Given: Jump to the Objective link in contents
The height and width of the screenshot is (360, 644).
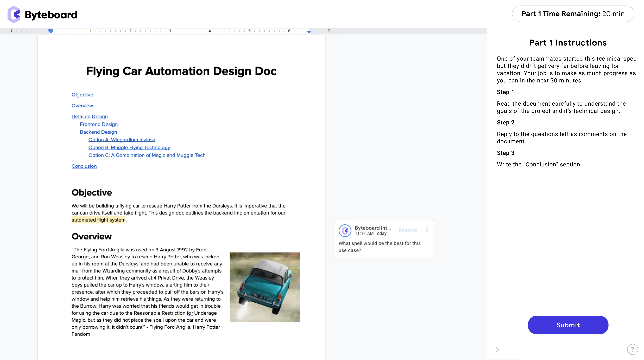Looking at the screenshot, I should 82,95.
